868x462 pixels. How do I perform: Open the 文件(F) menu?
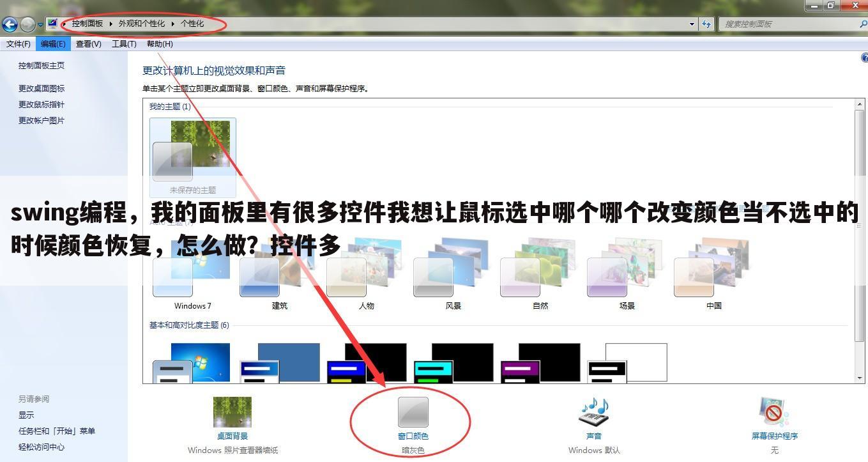tap(19, 44)
